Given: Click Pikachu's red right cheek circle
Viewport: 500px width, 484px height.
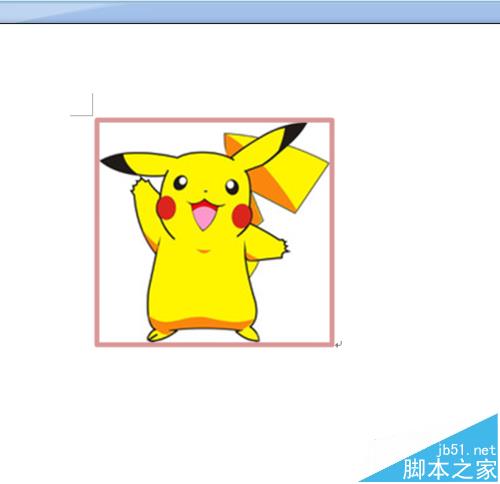Looking at the screenshot, I should tap(242, 216).
